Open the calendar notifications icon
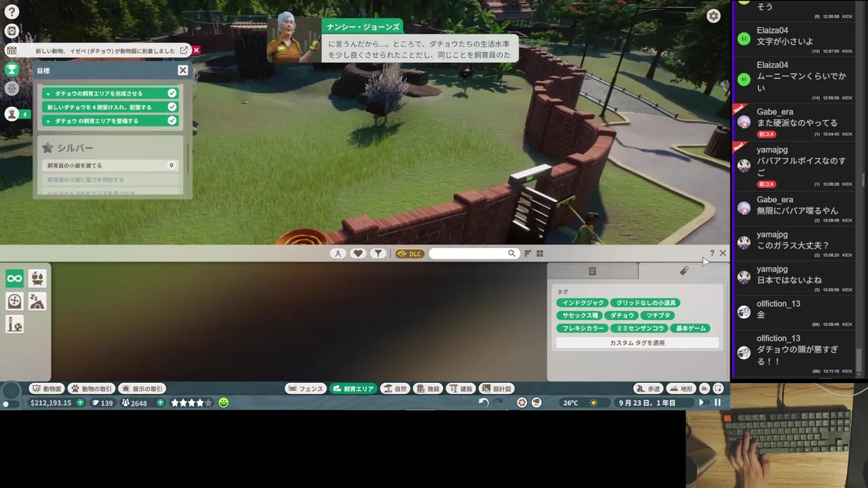The image size is (868, 488). point(12,50)
